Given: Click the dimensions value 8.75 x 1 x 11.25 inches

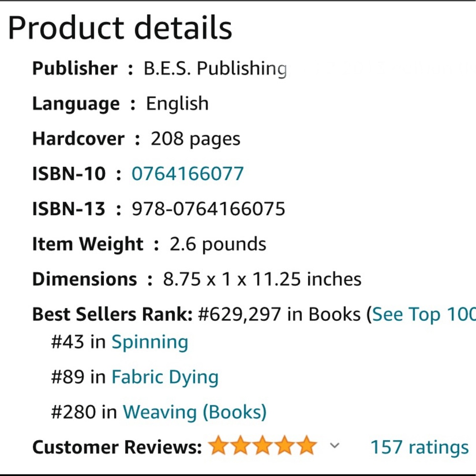Looking at the screenshot, I should coord(262,279).
